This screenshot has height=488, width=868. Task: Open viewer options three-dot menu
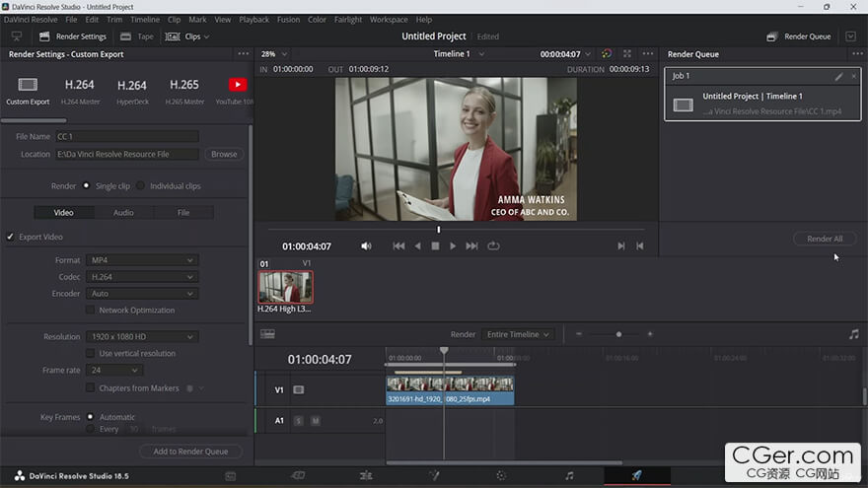click(x=648, y=53)
